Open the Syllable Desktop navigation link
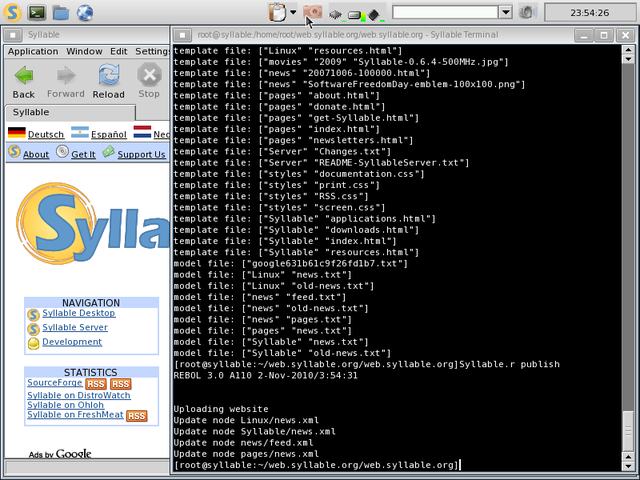The width and height of the screenshot is (640, 480). (x=79, y=313)
